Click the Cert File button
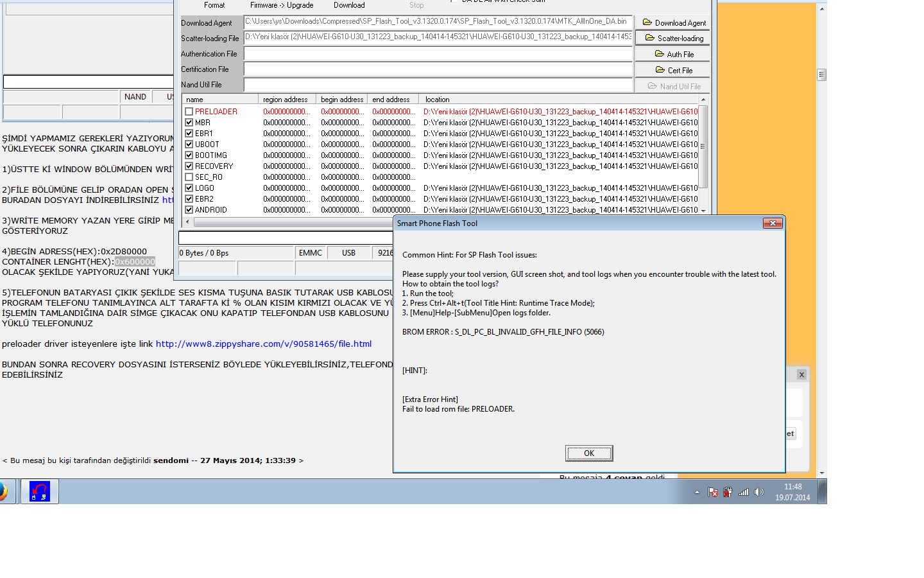The height and width of the screenshot is (578, 924). [672, 70]
